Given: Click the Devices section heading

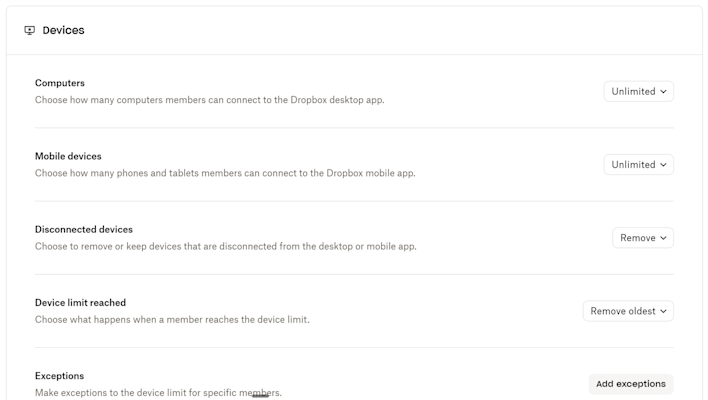Looking at the screenshot, I should (63, 30).
